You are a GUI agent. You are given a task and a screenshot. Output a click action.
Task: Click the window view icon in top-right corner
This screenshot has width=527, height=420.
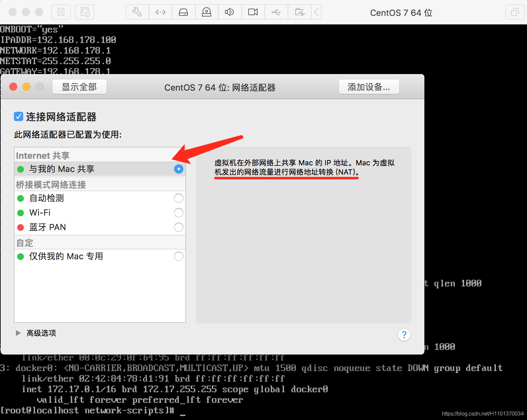(x=515, y=12)
